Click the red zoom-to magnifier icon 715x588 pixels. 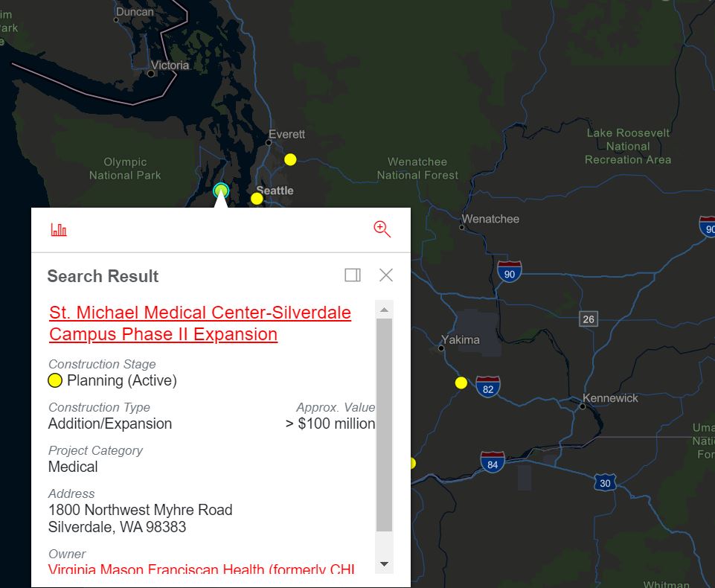click(x=382, y=229)
